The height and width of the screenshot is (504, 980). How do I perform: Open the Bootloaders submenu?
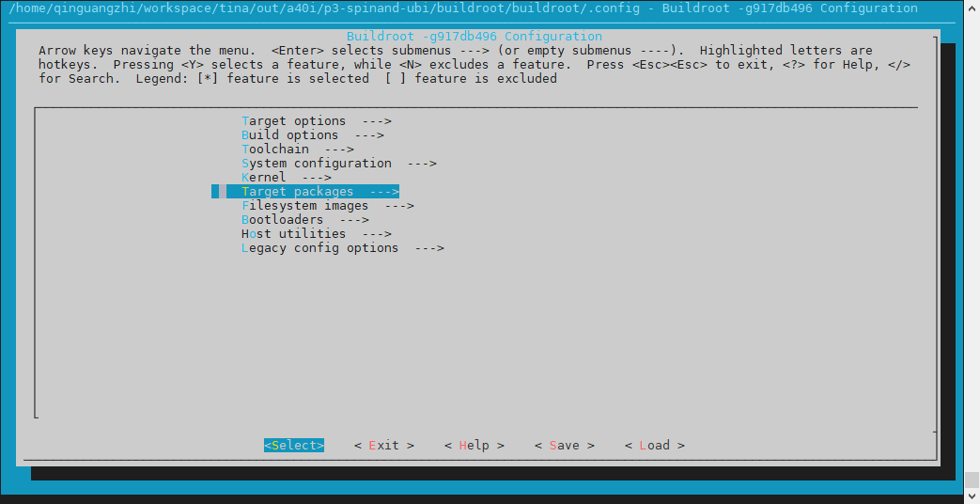305,219
